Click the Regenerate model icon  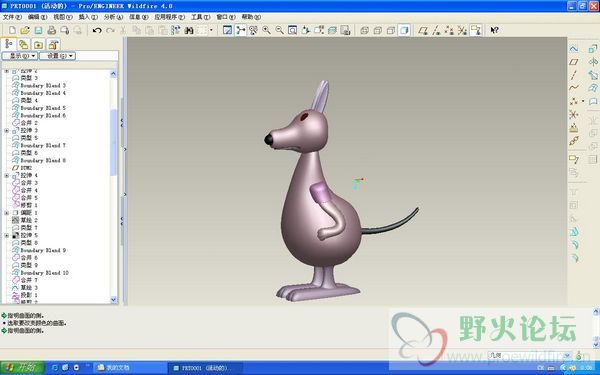[176, 30]
